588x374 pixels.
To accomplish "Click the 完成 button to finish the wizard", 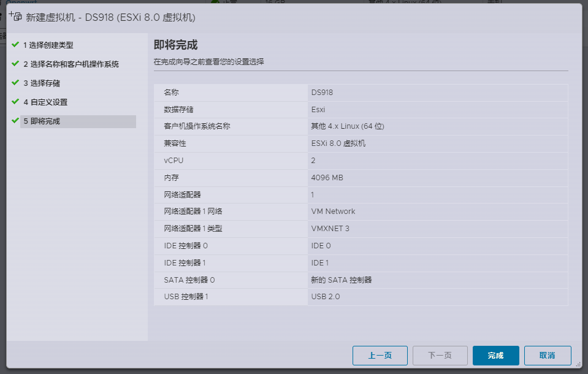I will coord(495,356).
